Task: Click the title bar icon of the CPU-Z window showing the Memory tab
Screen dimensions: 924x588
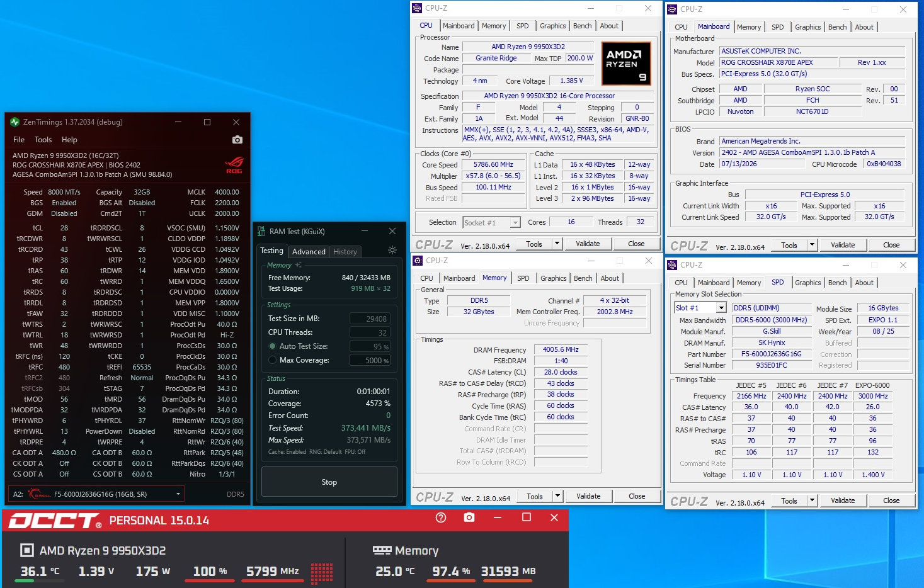Action: (417, 261)
